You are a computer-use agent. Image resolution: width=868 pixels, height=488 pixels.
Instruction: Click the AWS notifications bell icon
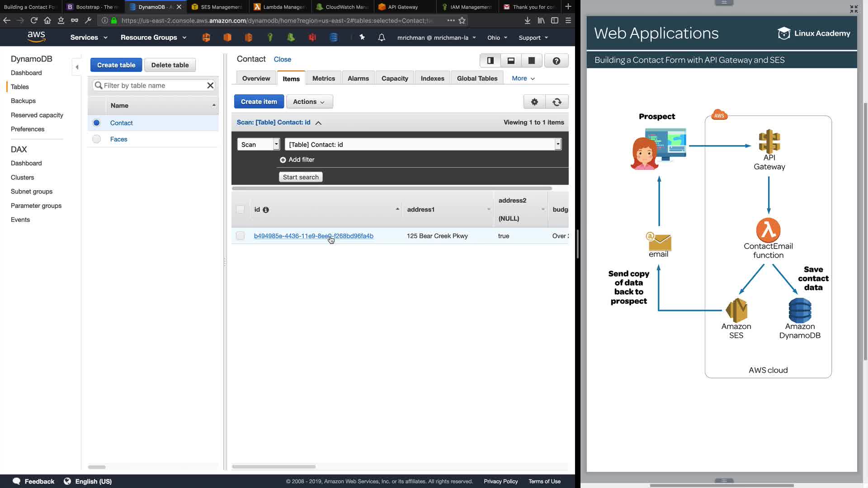pos(382,38)
